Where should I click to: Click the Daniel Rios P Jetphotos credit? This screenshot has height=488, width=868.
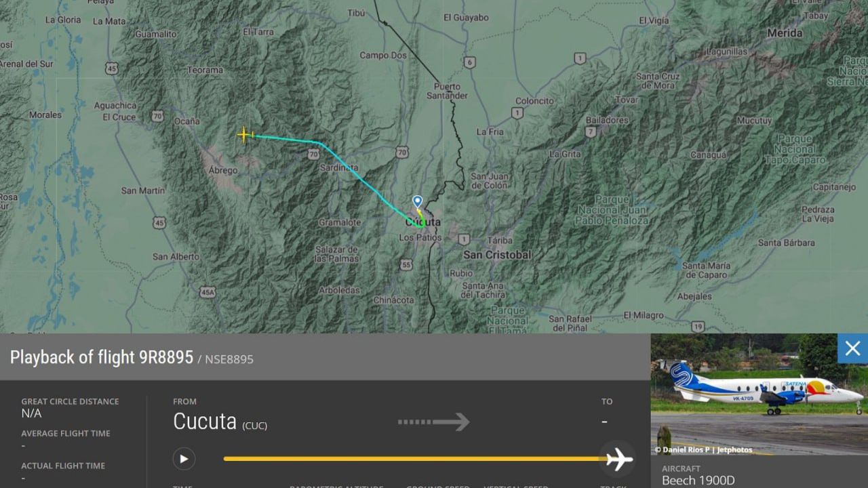point(703,449)
